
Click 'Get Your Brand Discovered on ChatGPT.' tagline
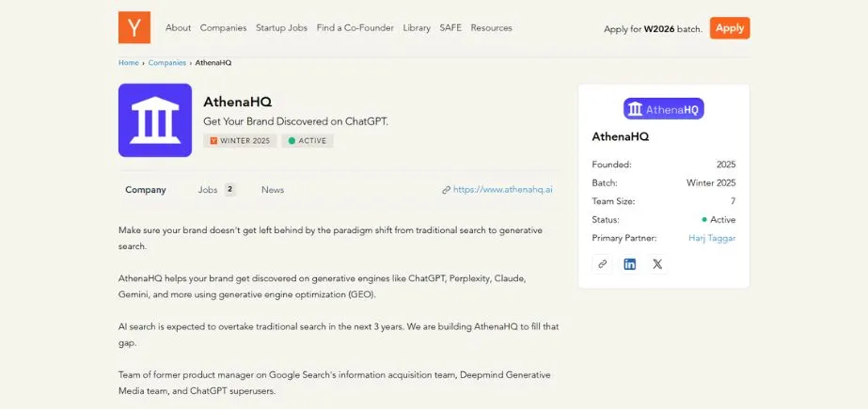click(295, 121)
